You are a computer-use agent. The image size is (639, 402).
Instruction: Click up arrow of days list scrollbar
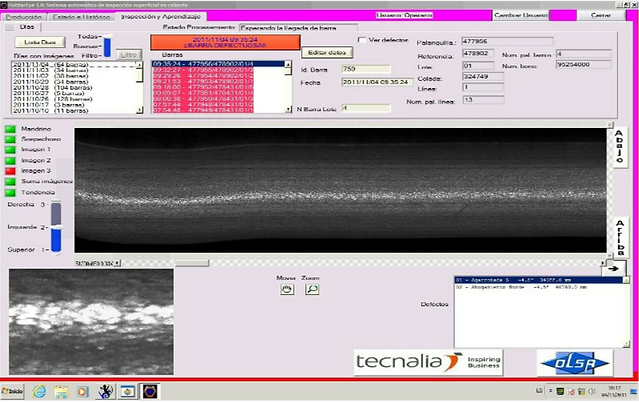[x=140, y=65]
